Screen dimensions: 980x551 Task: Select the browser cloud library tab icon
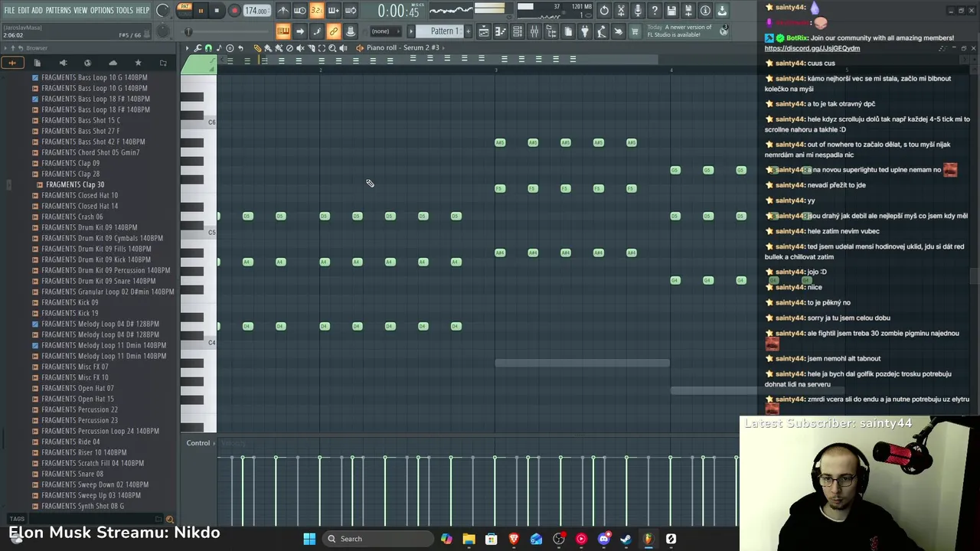tap(113, 63)
